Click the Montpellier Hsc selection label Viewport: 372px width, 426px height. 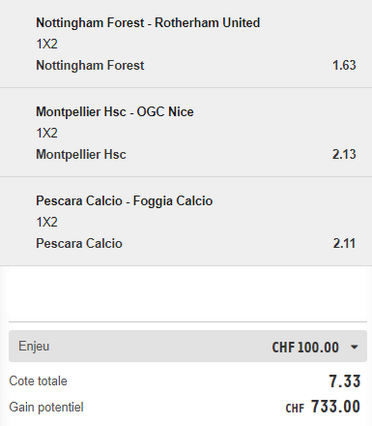81,154
